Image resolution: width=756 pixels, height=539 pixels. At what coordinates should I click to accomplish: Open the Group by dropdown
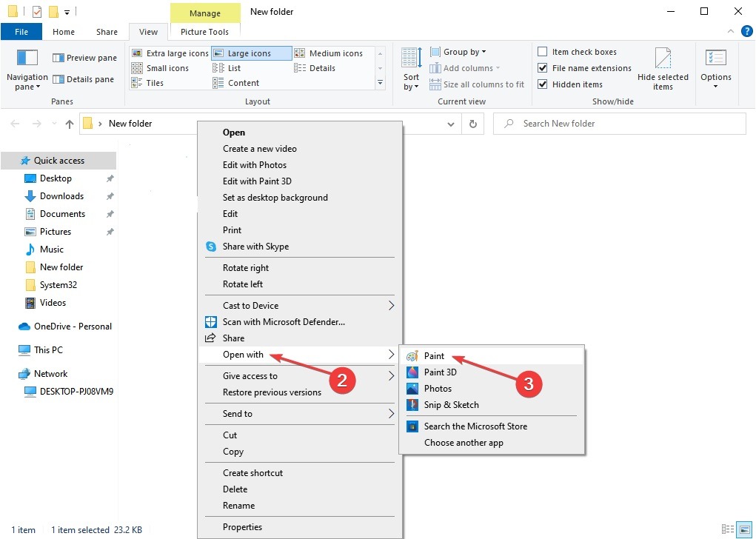pos(459,52)
